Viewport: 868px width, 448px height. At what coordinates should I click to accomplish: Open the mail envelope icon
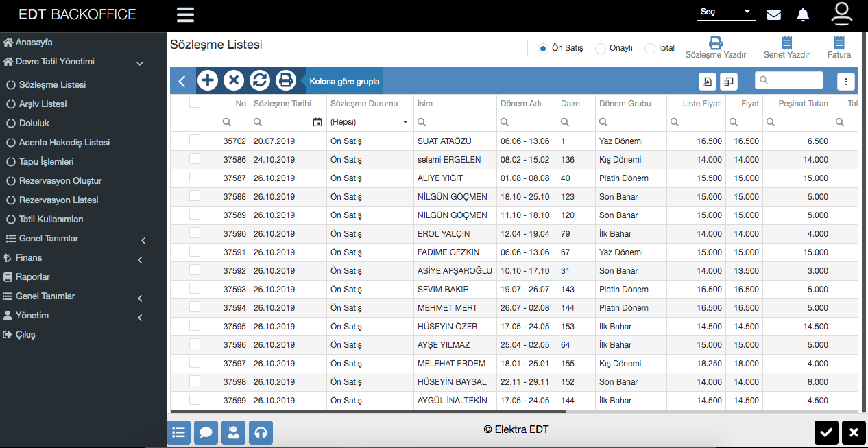click(x=774, y=14)
